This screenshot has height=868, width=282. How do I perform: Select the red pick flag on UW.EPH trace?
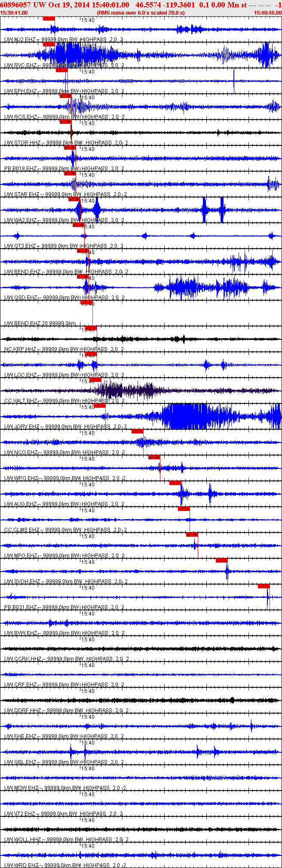coord(62,70)
